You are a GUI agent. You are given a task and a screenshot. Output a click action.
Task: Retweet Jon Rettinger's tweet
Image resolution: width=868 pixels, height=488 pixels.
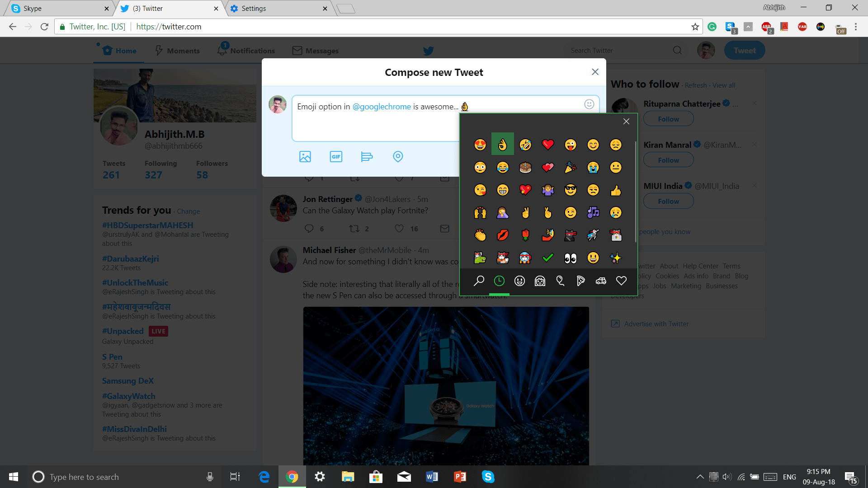[x=354, y=229]
